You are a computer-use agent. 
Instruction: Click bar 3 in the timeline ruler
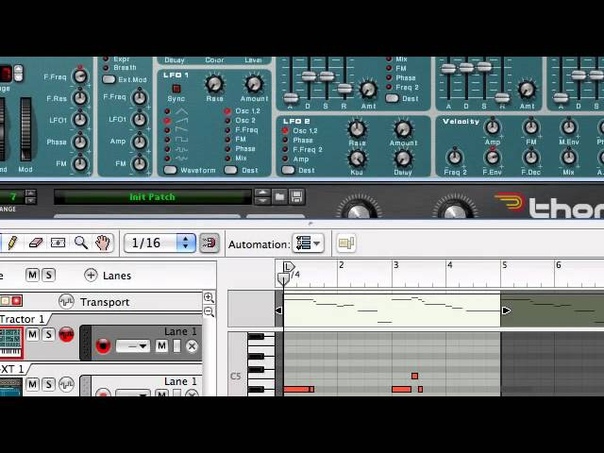[396, 265]
